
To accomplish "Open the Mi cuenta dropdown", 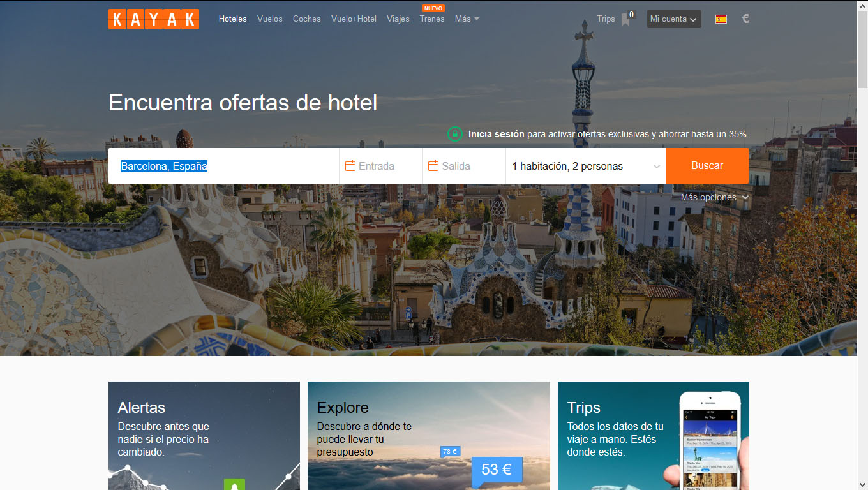I will [673, 19].
